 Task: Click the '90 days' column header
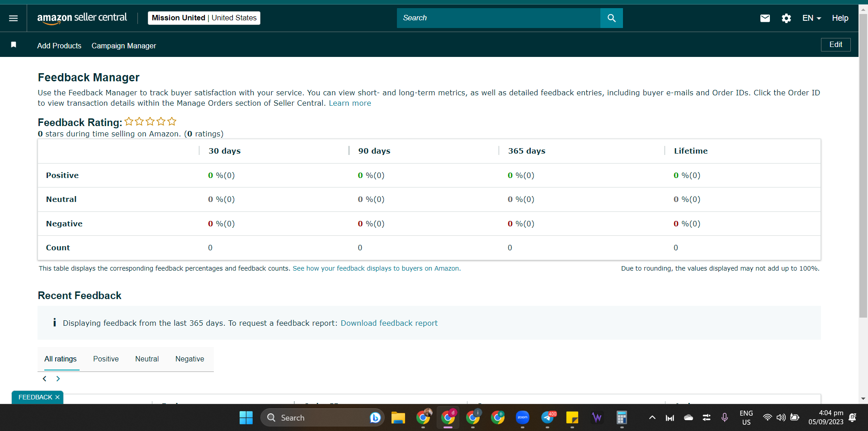pyautogui.click(x=374, y=151)
